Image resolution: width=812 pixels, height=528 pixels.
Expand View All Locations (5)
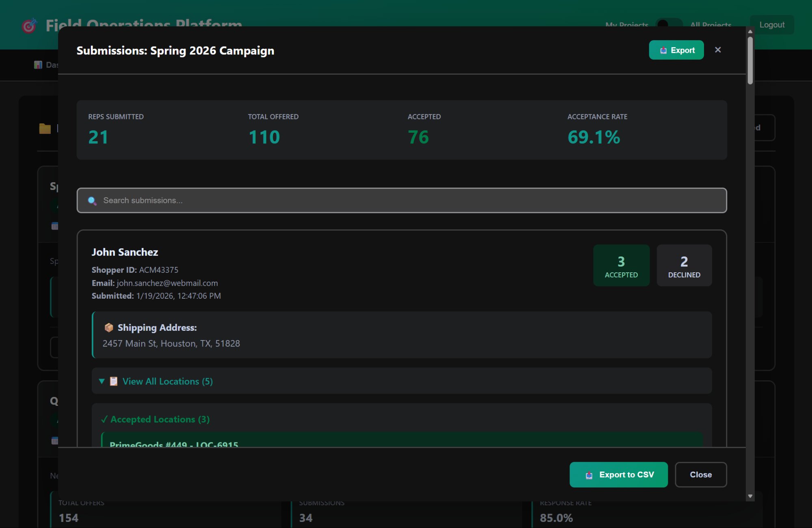click(x=402, y=381)
